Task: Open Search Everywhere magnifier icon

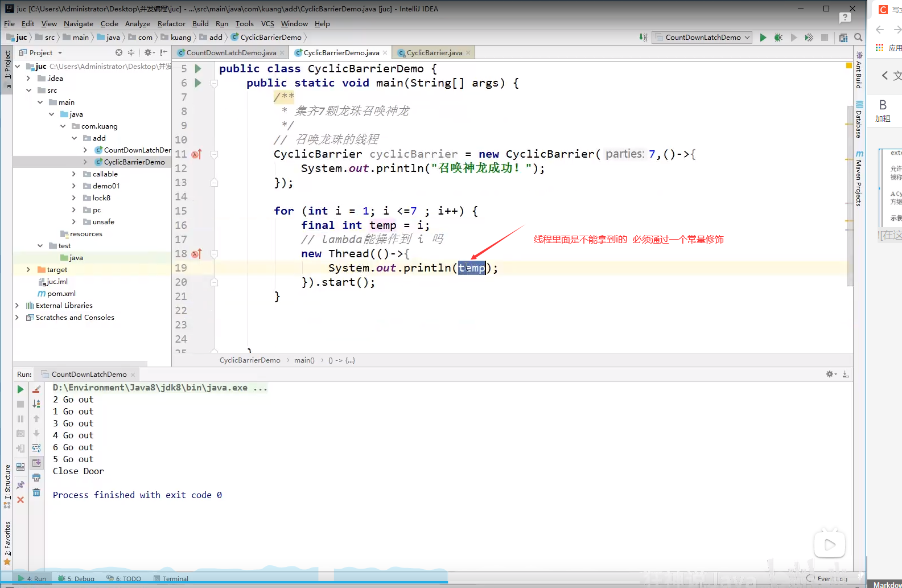Action: [x=858, y=38]
